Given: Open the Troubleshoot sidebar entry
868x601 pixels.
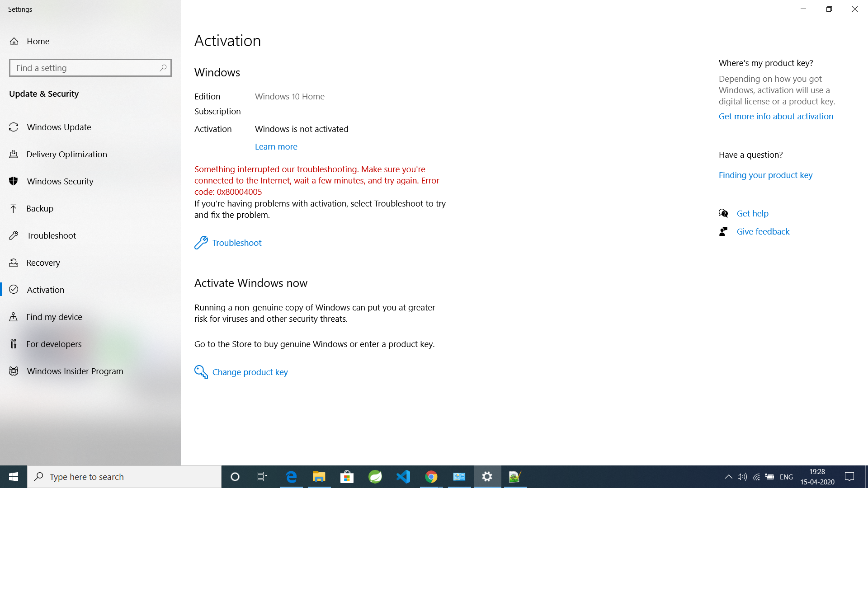Looking at the screenshot, I should point(51,235).
